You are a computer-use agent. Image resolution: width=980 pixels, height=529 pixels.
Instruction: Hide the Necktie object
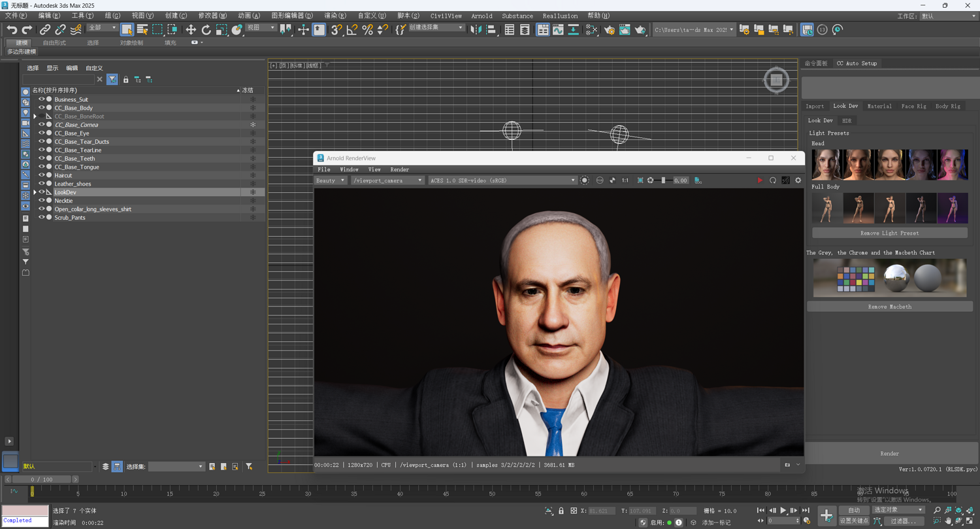pyautogui.click(x=41, y=201)
